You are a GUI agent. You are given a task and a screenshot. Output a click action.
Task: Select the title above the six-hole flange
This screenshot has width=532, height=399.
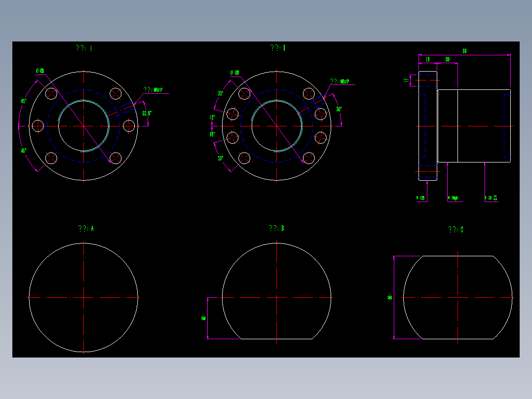tap(84, 48)
